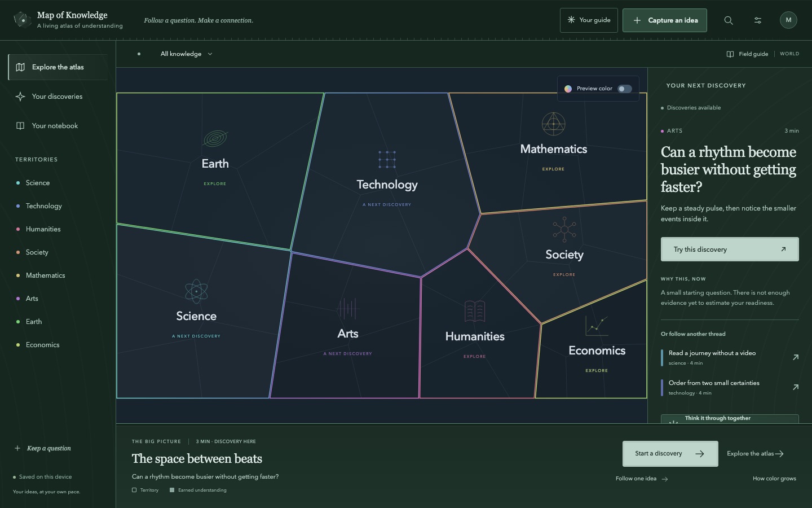Toggle the Preview color switch
The height and width of the screenshot is (508, 812).
pyautogui.click(x=624, y=89)
